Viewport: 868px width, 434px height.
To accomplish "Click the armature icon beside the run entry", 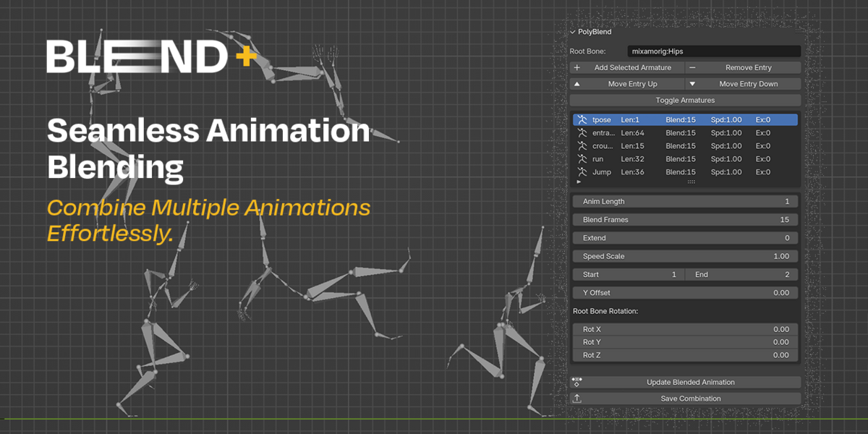I will click(582, 159).
